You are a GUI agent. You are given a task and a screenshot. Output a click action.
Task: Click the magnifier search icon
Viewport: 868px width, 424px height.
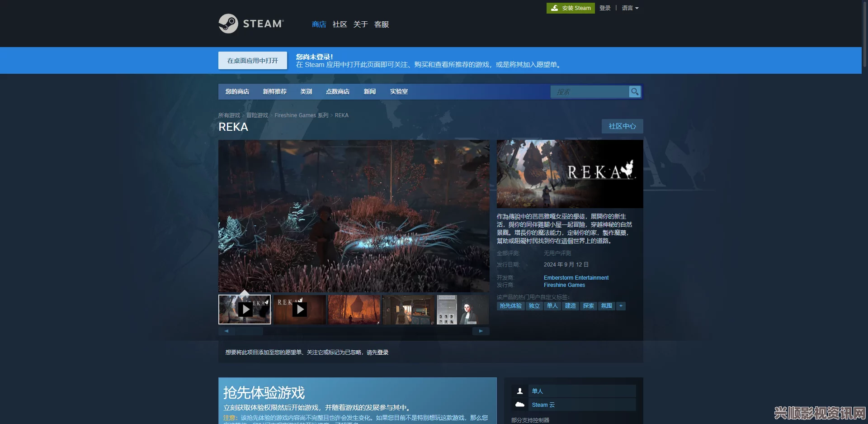(x=635, y=92)
